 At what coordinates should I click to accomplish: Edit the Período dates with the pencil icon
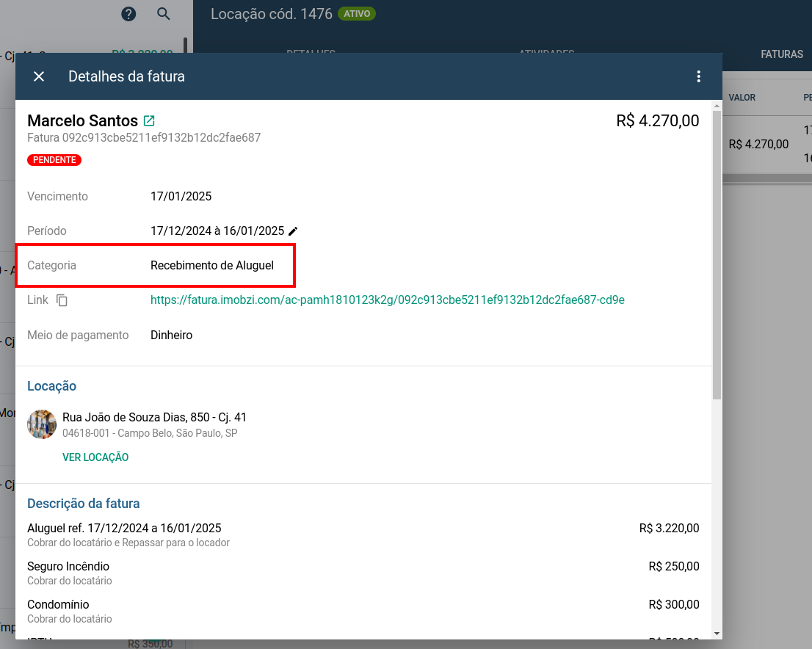293,231
